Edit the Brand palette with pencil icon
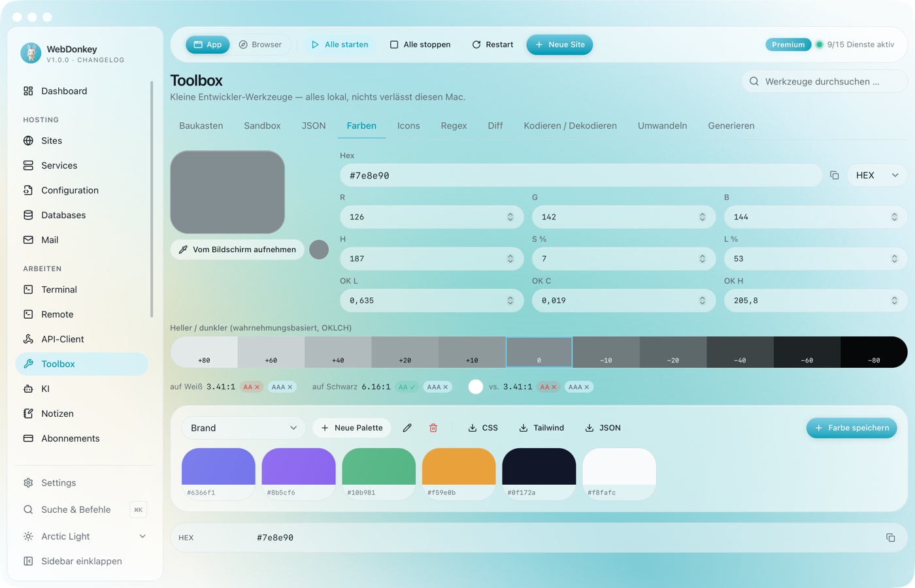The width and height of the screenshot is (915, 588). pyautogui.click(x=407, y=428)
